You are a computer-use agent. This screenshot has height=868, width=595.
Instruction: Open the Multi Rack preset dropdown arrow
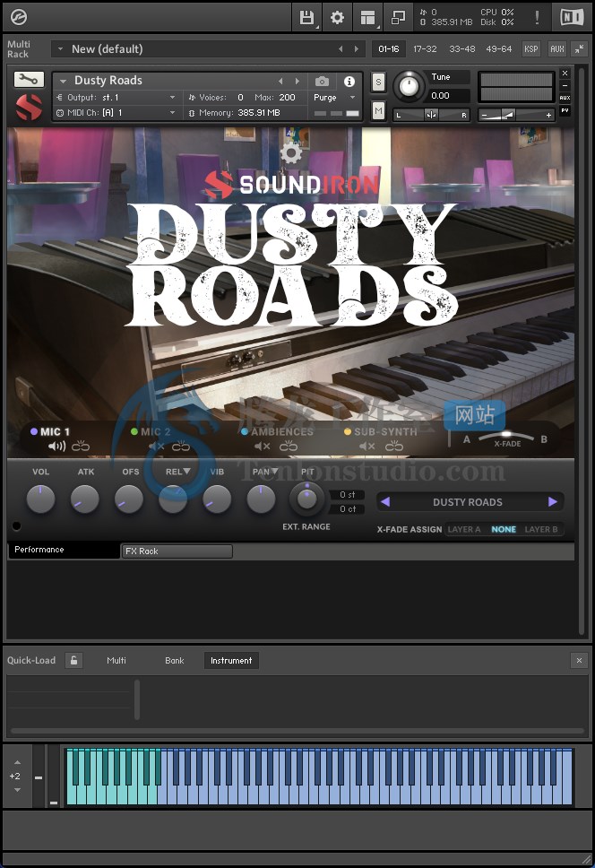click(x=60, y=48)
